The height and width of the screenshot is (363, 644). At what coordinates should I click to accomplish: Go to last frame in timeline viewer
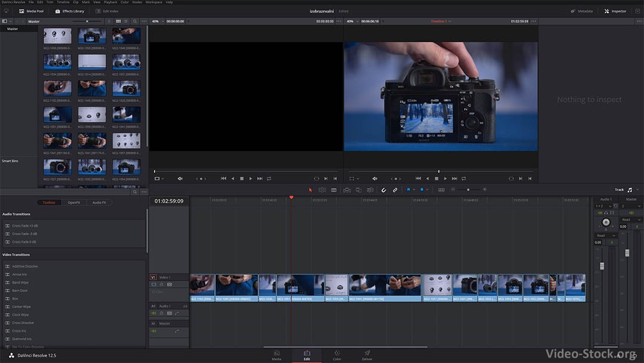coord(454,179)
